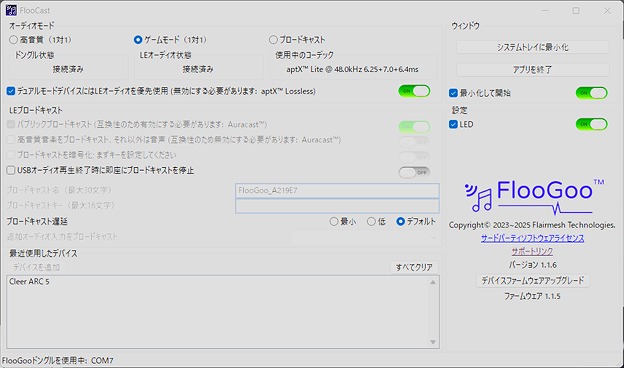Open サードパーティソフトウェアライセンス link

point(532,238)
